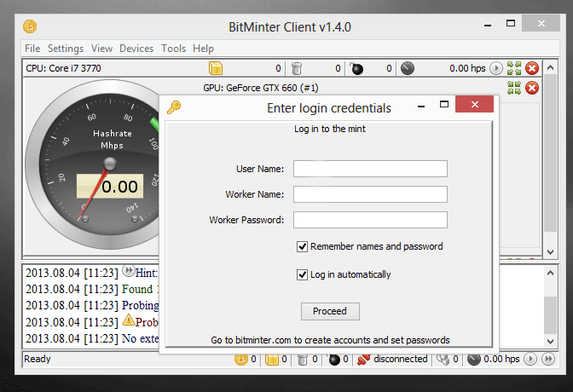Click the 'disconnected' status text
The image size is (573, 392).
pyautogui.click(x=401, y=359)
